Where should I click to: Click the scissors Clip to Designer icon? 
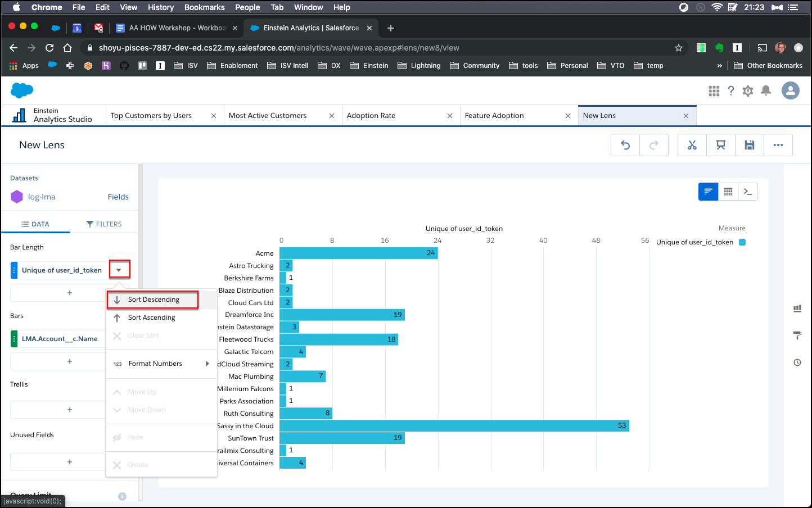tap(692, 145)
